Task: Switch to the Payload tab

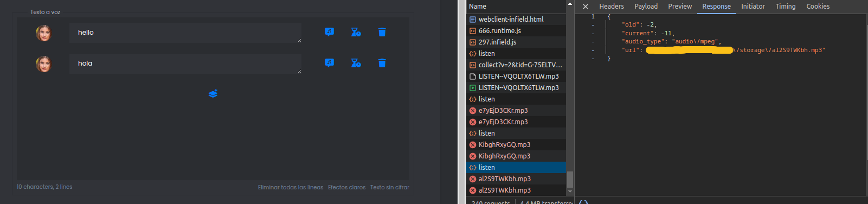Action: [646, 7]
